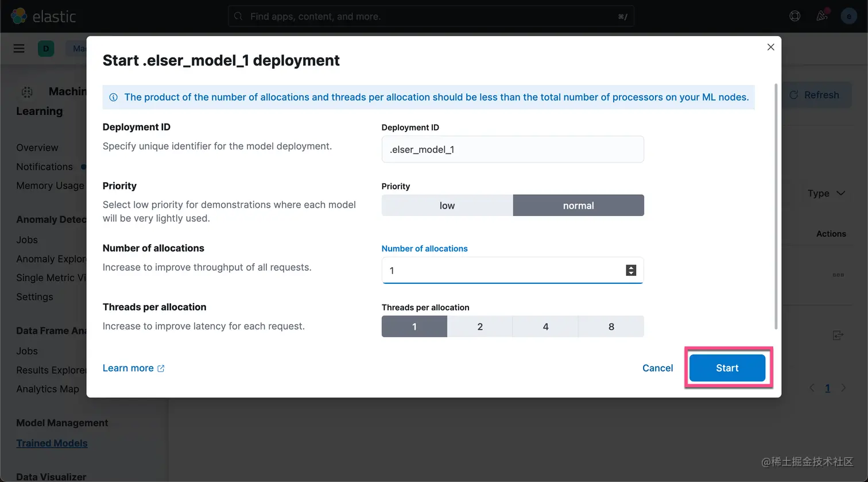Click the Deployment ID input field
The height and width of the screenshot is (482, 868).
[513, 149]
